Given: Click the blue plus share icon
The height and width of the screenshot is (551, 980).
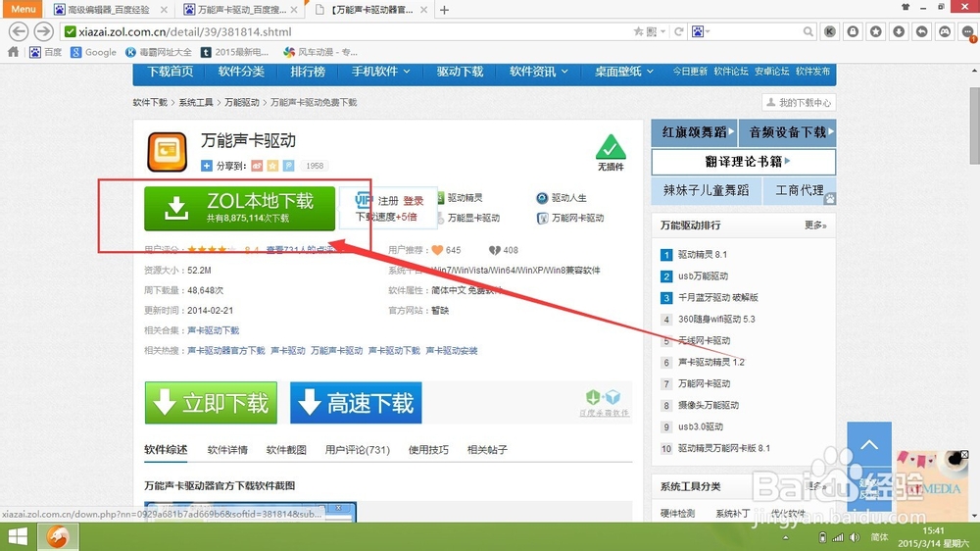Looking at the screenshot, I should pos(206,166).
